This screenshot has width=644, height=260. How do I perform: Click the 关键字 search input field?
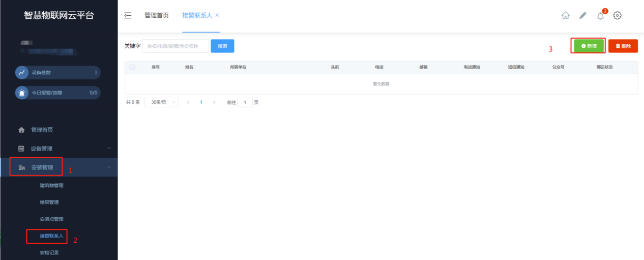[175, 46]
